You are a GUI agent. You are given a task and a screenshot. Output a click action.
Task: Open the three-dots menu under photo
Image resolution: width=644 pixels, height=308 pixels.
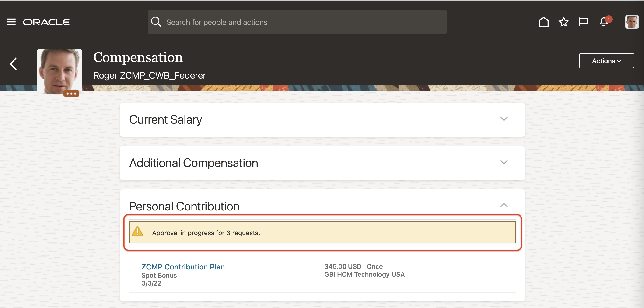[71, 94]
